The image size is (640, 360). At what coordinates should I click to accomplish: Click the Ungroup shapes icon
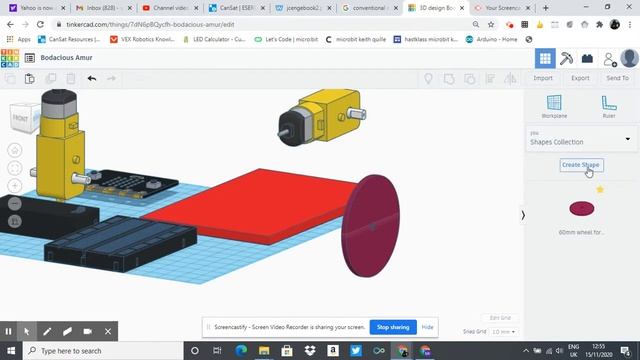pos(470,78)
